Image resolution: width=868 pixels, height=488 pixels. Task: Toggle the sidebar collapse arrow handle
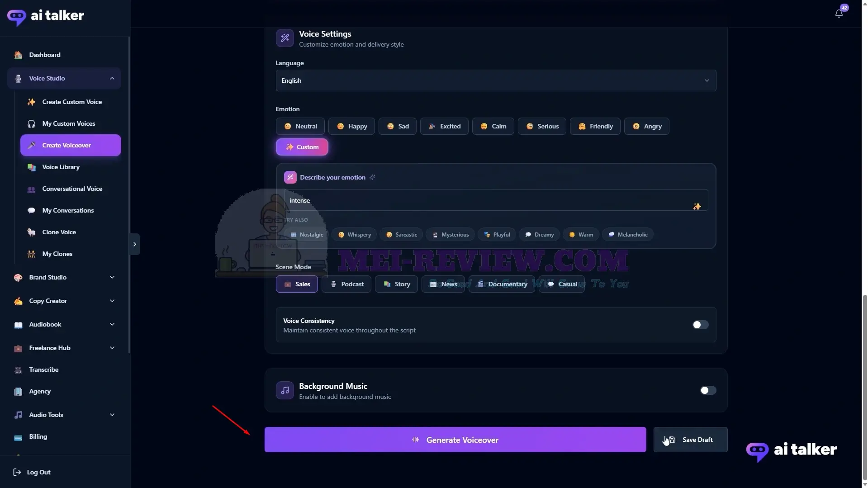tap(134, 244)
